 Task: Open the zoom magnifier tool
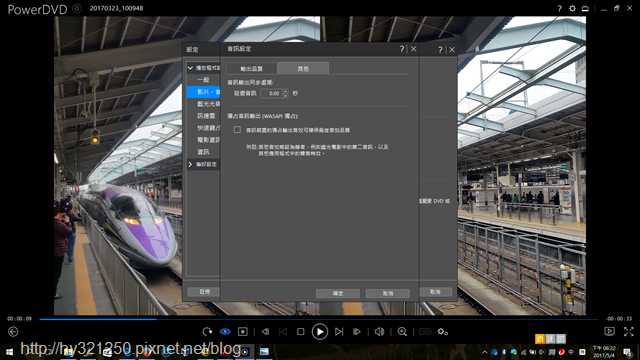(402, 331)
